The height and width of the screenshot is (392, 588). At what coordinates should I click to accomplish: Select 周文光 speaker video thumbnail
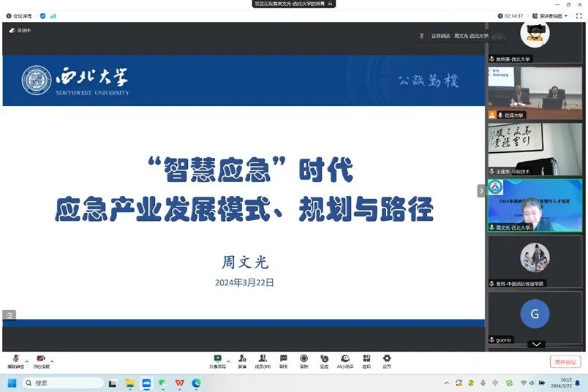[x=535, y=206]
